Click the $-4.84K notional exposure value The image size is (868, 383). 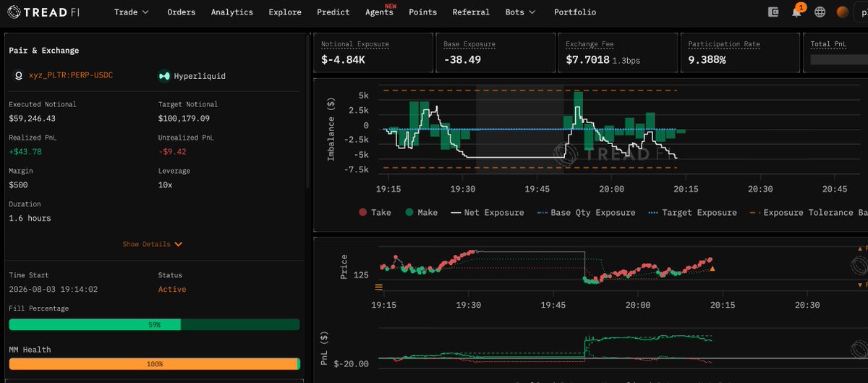[343, 59]
